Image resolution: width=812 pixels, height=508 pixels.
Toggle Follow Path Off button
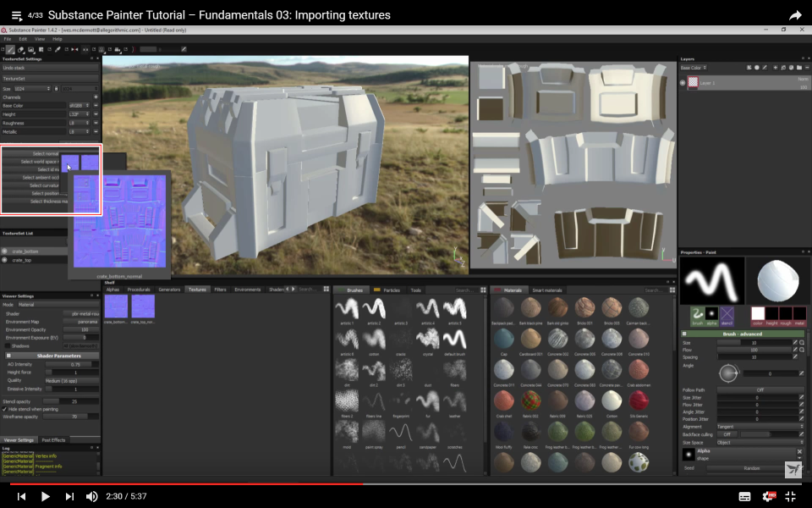click(x=760, y=389)
